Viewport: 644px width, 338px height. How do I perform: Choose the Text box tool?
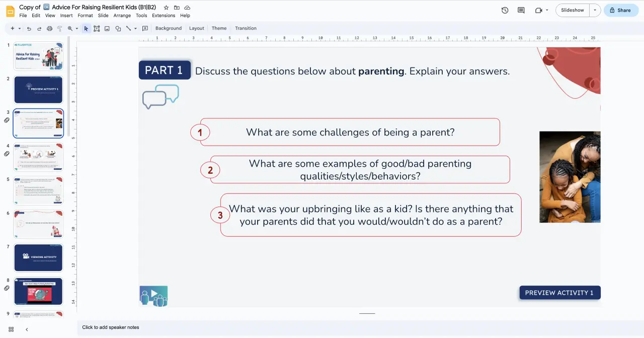point(96,29)
